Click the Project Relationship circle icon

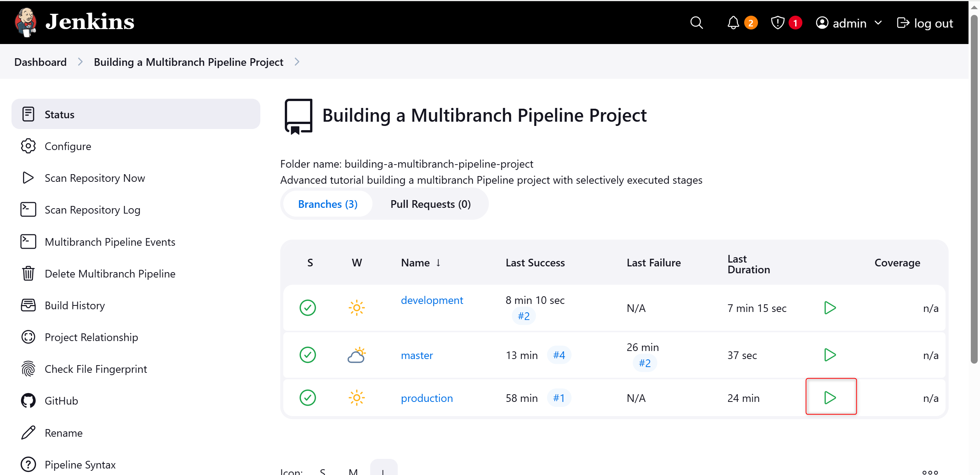coord(28,337)
